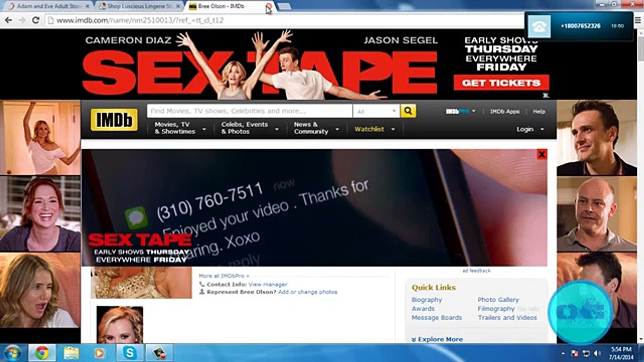Open the Help link
The height and width of the screenshot is (362, 644).
(539, 112)
